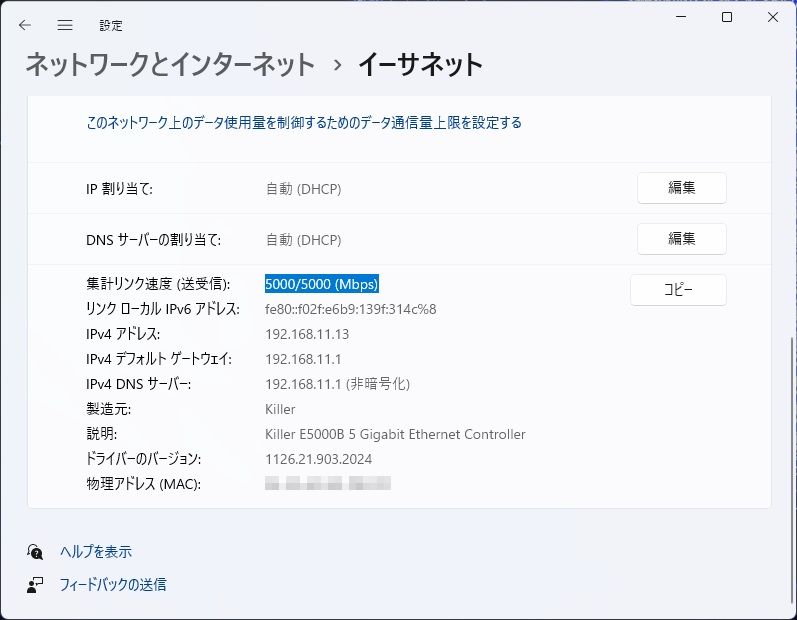Click the link-local IPv6 address value

(x=350, y=309)
